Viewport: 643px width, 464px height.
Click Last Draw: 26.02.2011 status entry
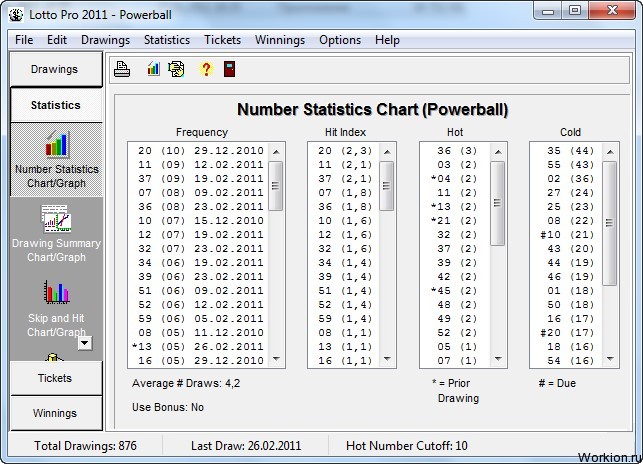(x=246, y=446)
